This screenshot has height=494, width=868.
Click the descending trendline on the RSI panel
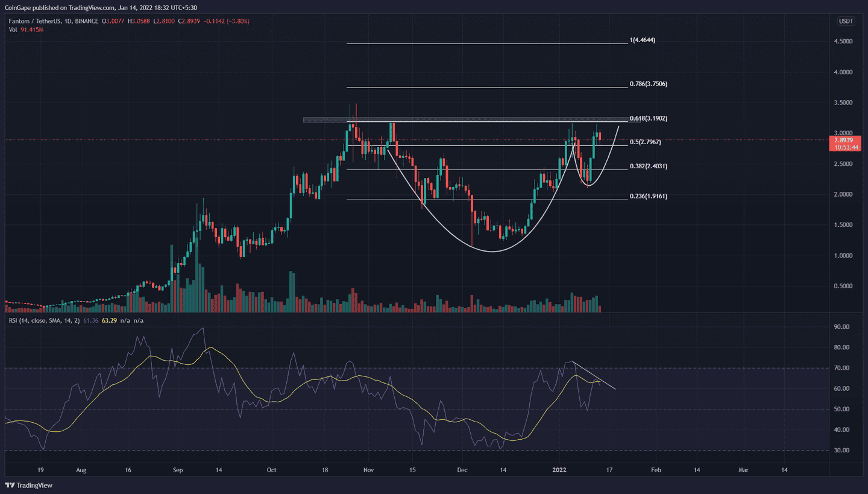coord(594,375)
